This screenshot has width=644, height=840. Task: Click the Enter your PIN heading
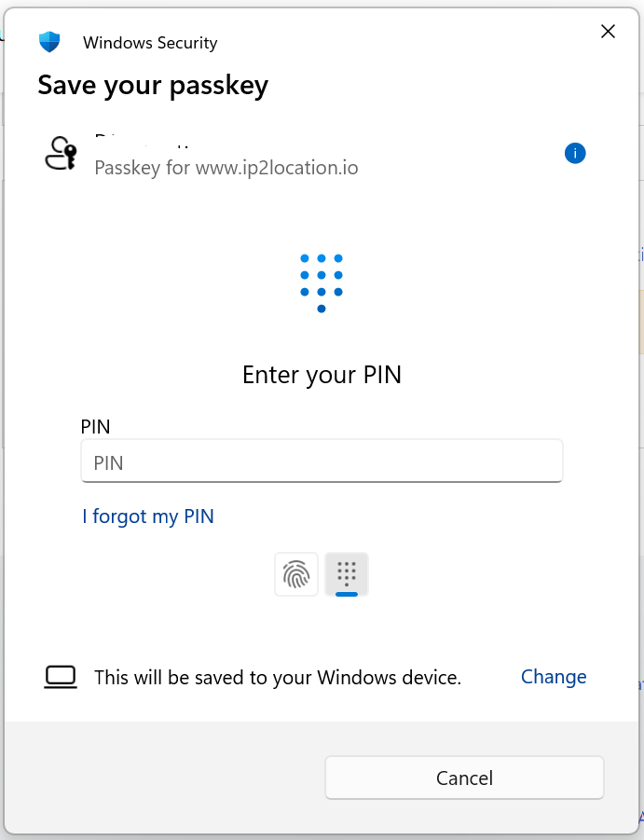[322, 375]
